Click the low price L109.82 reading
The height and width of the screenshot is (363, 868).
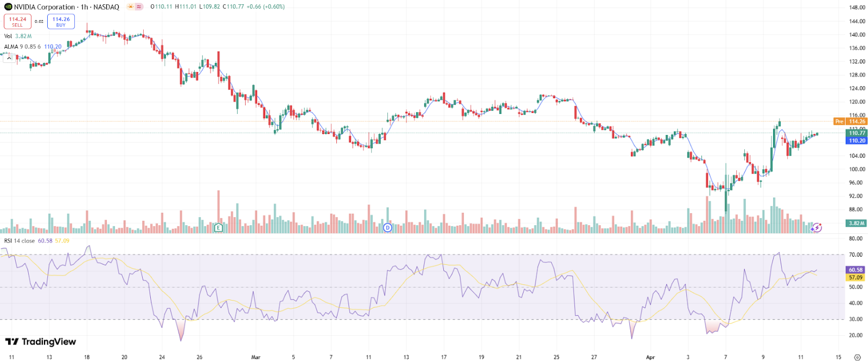click(x=209, y=7)
